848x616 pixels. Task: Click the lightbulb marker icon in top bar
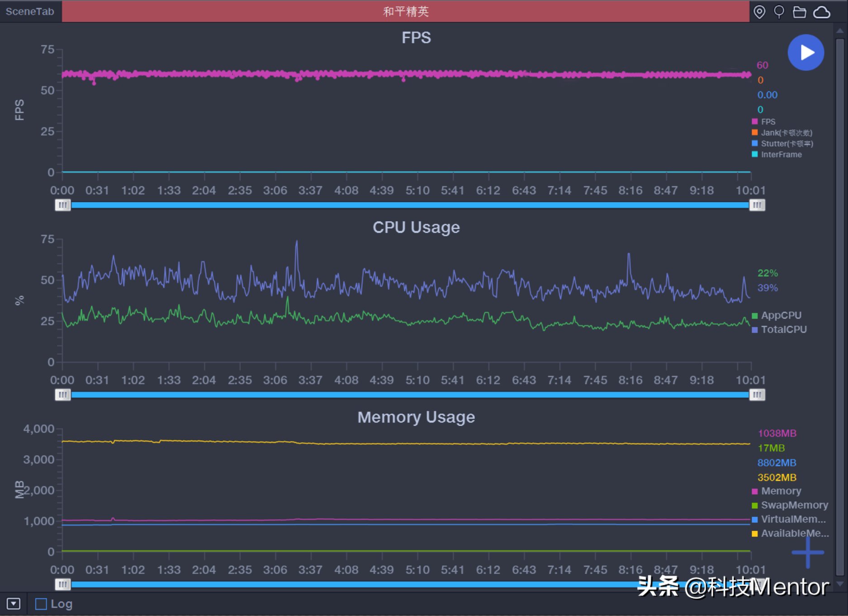point(779,12)
